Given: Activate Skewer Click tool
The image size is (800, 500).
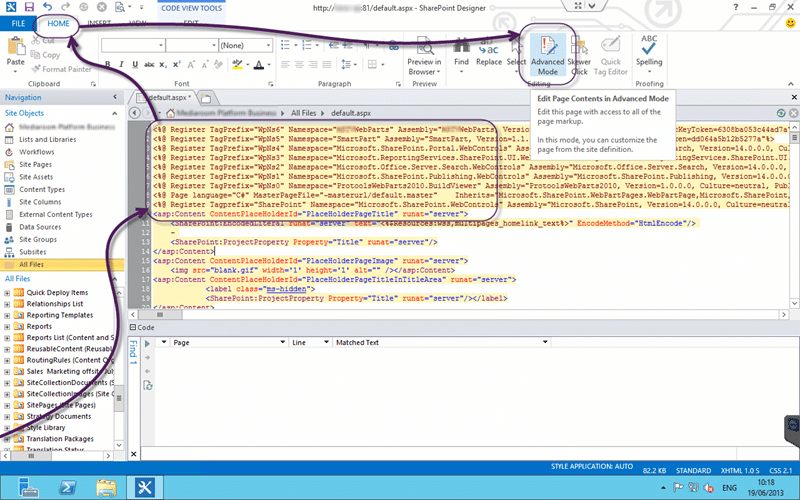Looking at the screenshot, I should click(579, 56).
